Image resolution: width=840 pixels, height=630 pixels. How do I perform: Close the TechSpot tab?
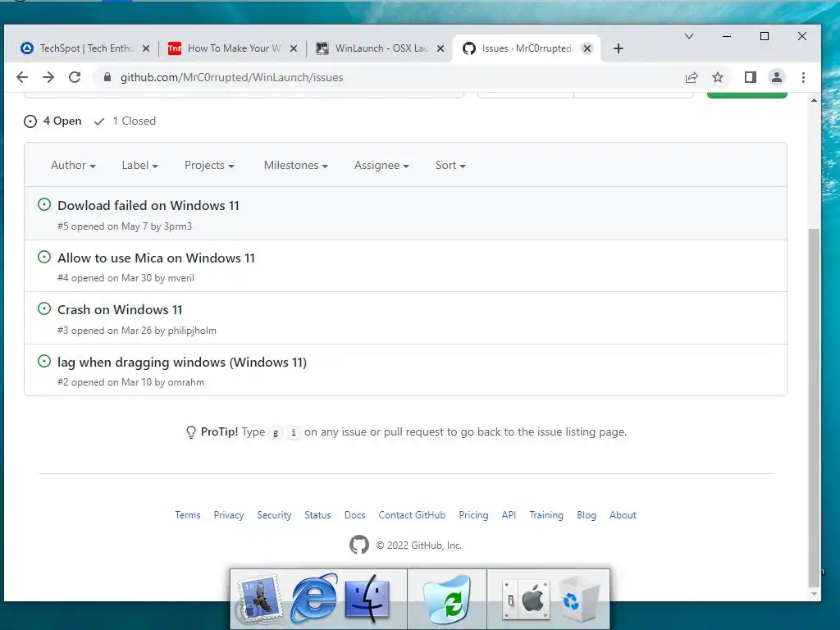[x=146, y=48]
